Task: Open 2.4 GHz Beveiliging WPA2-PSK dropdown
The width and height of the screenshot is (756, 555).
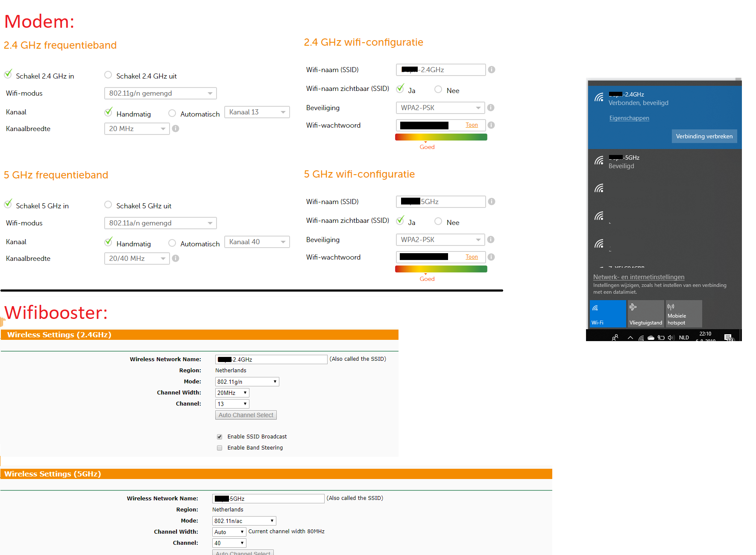Action: point(440,108)
